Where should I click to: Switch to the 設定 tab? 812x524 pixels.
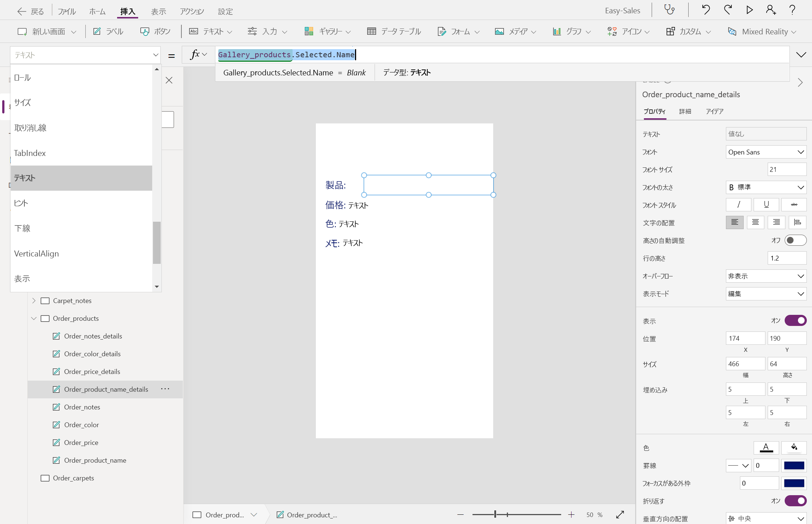(x=225, y=11)
